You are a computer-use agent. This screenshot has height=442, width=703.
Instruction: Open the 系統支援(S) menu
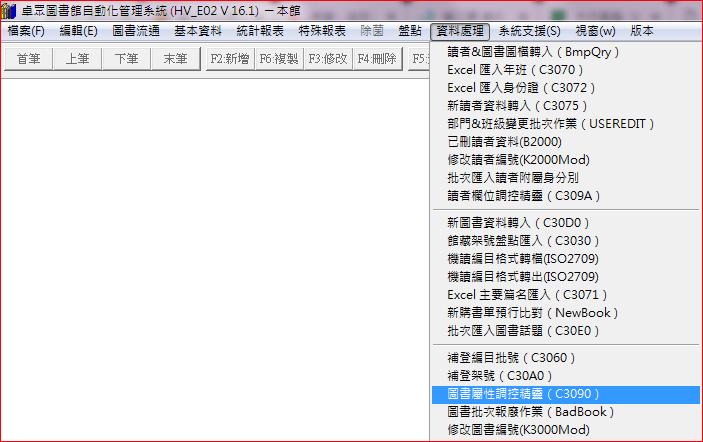click(x=529, y=31)
